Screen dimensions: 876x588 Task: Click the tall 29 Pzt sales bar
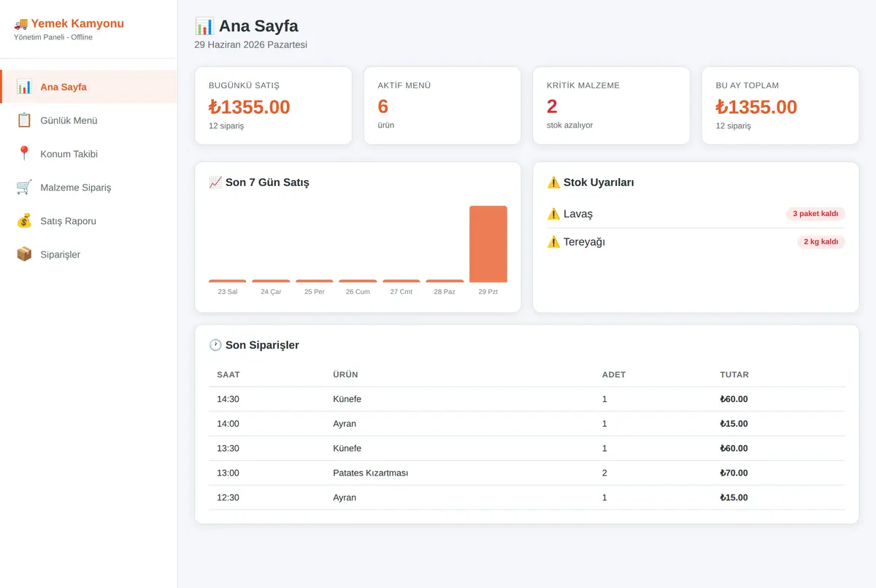point(488,244)
